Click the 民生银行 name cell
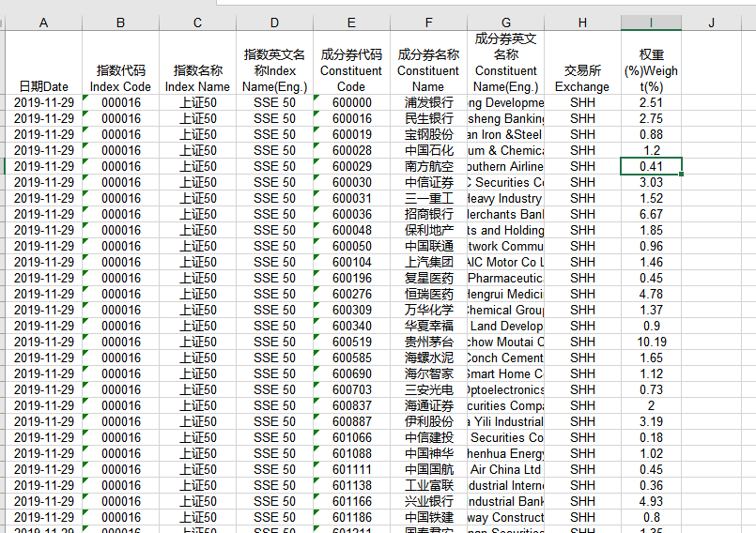 428,118
